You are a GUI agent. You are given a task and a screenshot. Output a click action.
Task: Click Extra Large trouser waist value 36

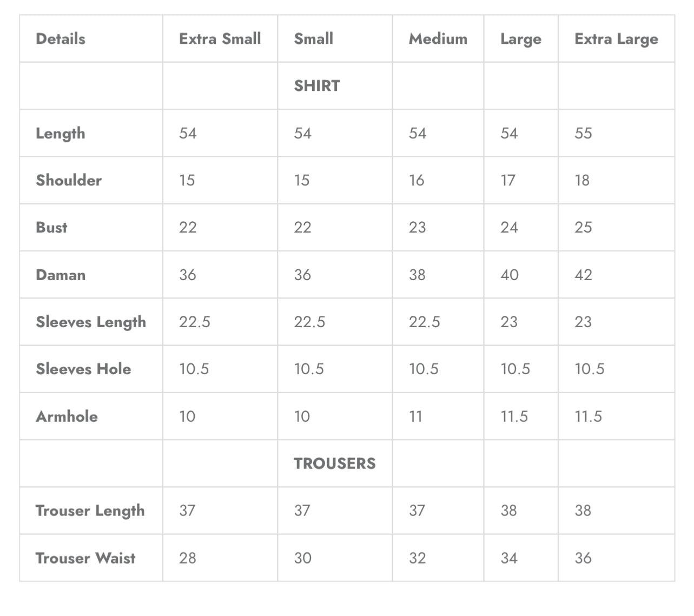583,558
